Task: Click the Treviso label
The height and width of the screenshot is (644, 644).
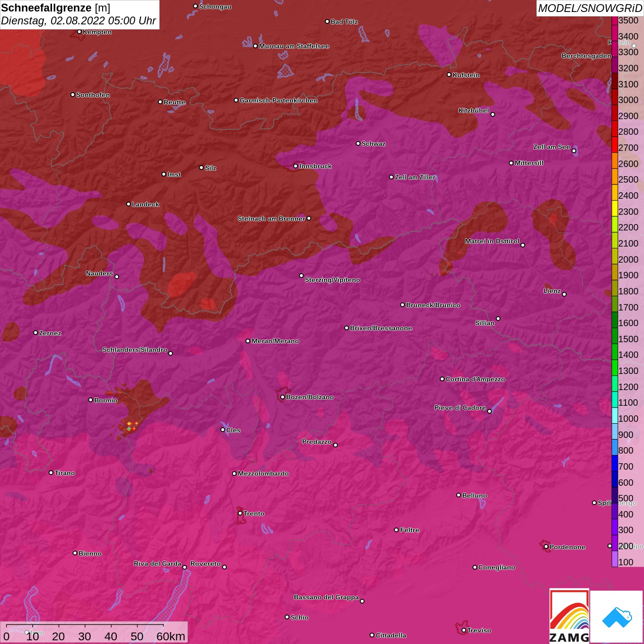Action: [x=479, y=630]
